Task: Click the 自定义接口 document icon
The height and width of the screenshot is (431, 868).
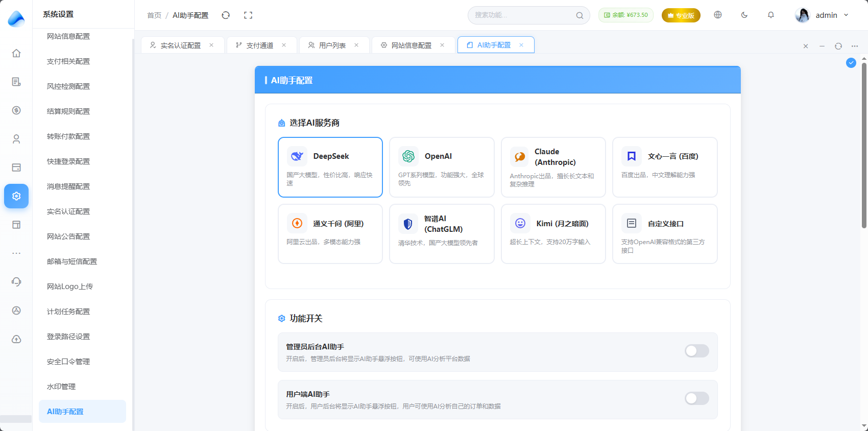Action: 632,223
